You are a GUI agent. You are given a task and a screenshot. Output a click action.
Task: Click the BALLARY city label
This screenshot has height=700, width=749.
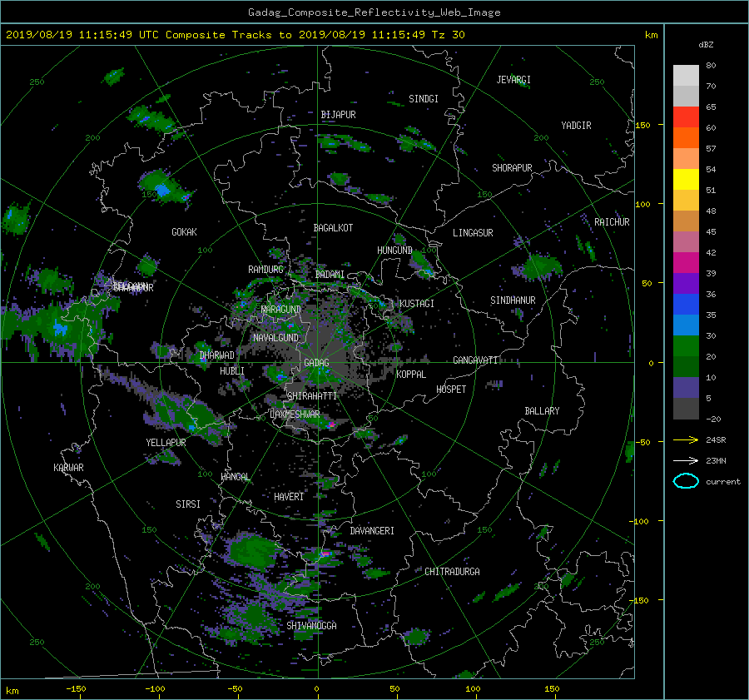(x=542, y=411)
